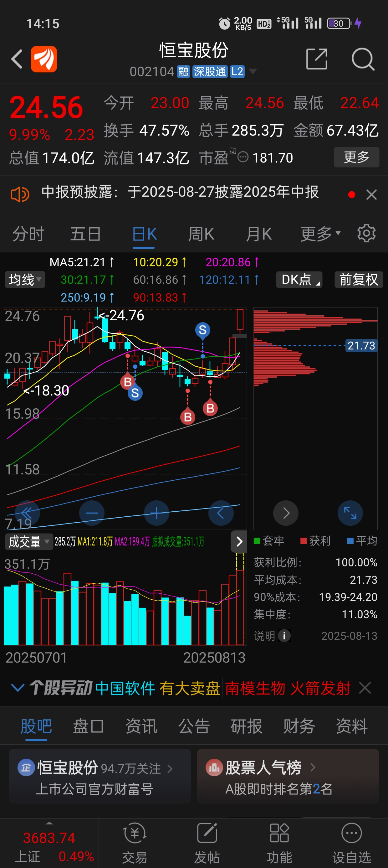Tap the double-left fast scroll chart button
The image size is (388, 868).
coord(27,513)
